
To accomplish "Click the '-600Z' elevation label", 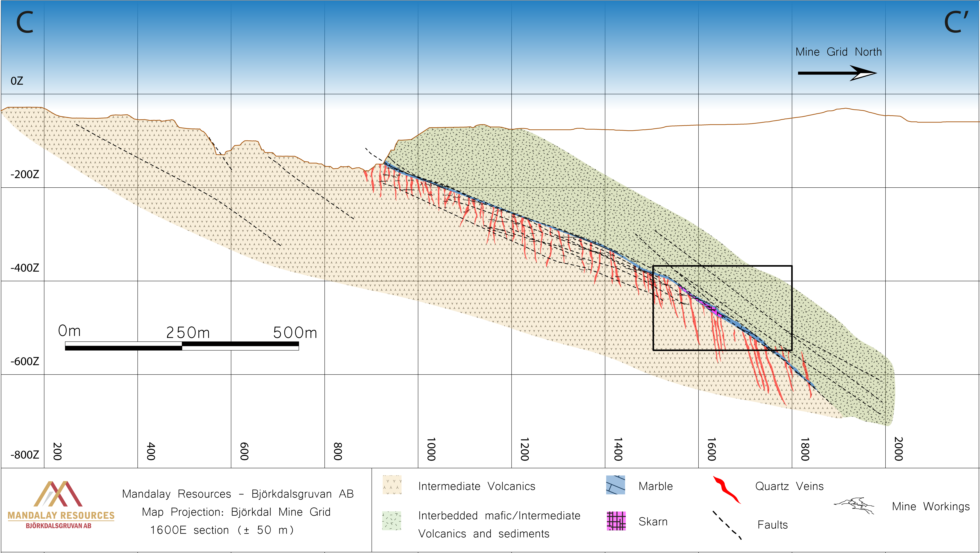I will [25, 361].
